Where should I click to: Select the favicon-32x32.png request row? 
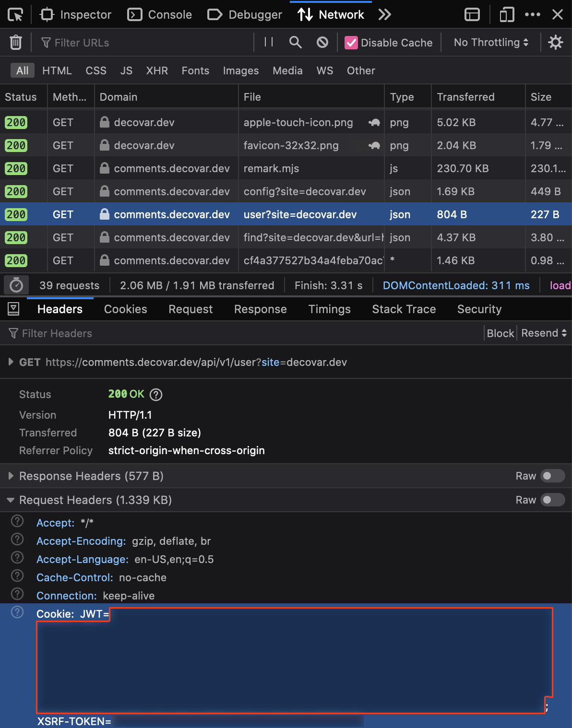286,145
